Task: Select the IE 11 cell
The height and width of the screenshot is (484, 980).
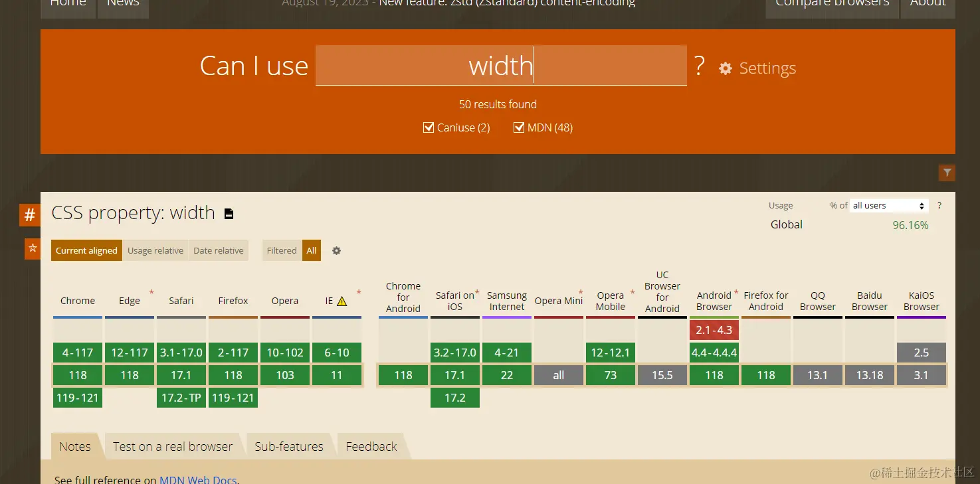Action: coord(337,375)
